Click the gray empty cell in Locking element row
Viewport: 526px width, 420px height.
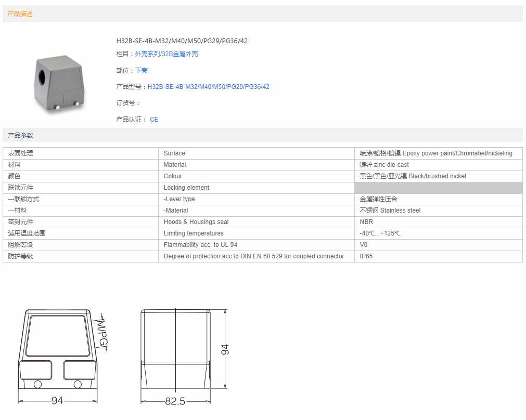438,188
